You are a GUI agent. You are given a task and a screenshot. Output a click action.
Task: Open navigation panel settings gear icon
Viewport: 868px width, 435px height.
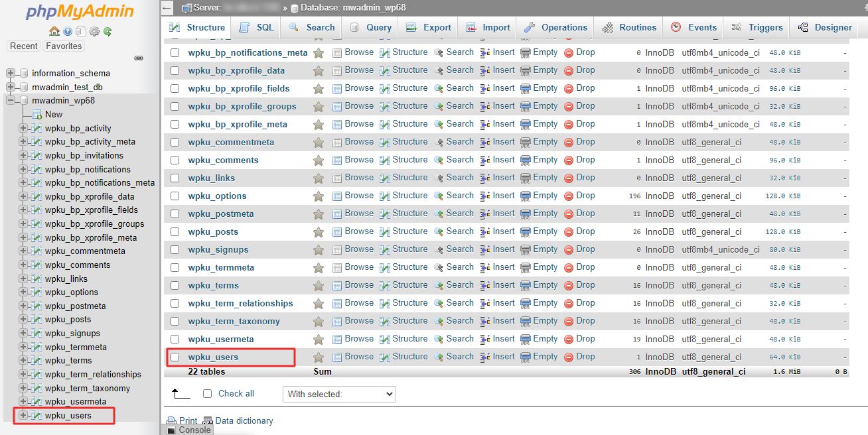[94, 31]
